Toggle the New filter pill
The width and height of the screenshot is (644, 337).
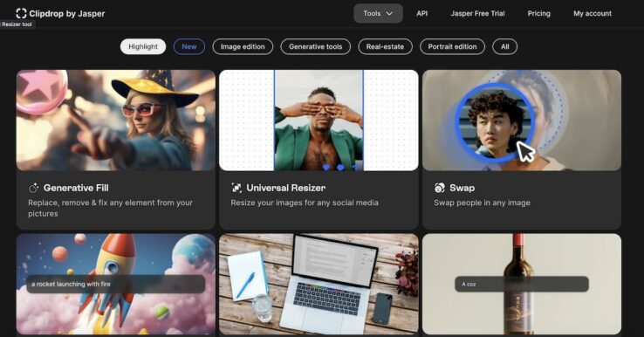coord(189,46)
